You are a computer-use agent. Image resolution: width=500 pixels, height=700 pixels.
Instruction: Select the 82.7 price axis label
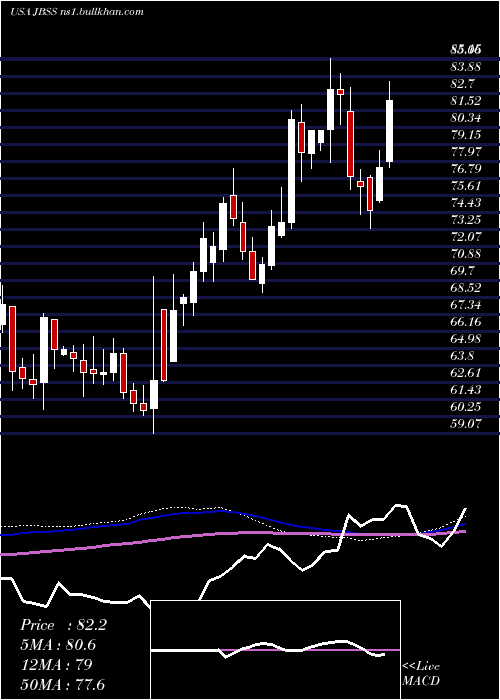[x=462, y=84]
